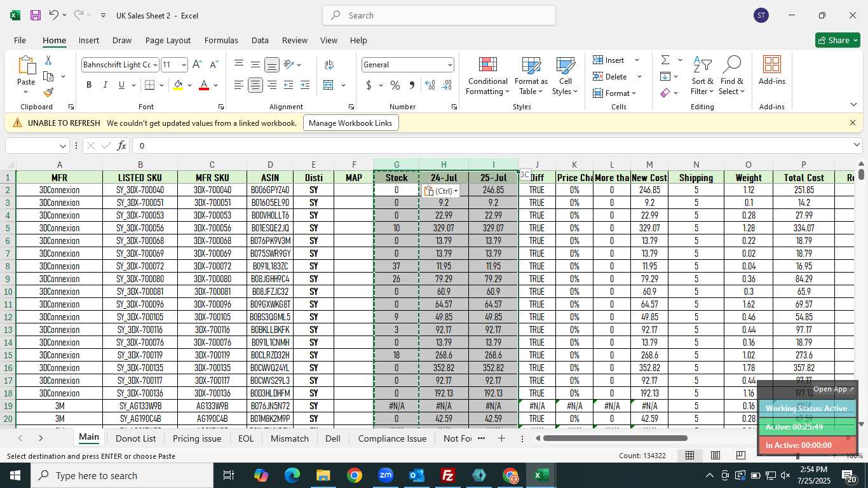
Task: Open the font size dropdown
Action: [184, 65]
